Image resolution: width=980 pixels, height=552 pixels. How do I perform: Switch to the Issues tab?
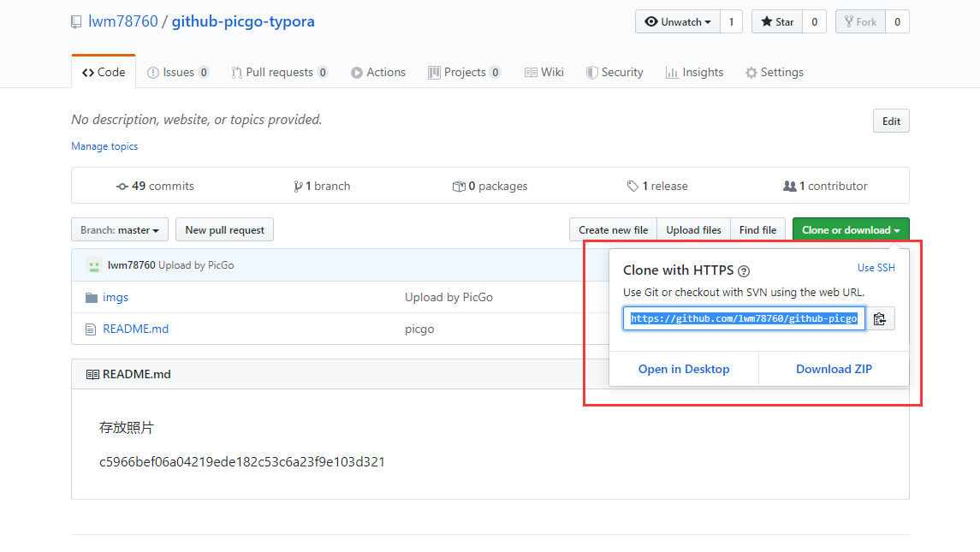178,73
